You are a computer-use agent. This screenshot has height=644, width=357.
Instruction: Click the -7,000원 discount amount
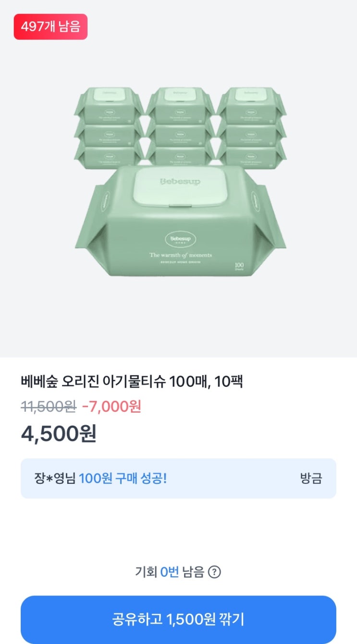coord(111,407)
